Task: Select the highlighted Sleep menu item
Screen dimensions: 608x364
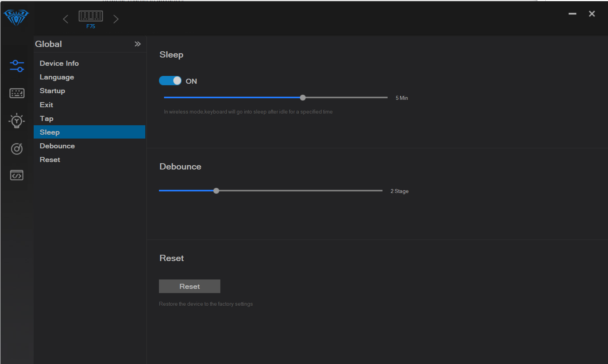Action: [89, 132]
